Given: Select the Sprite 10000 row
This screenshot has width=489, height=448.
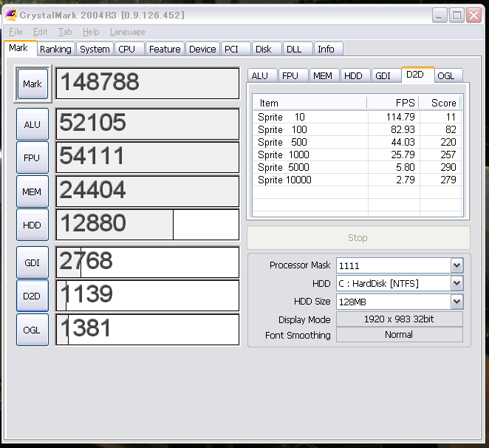Looking at the screenshot, I should click(358, 180).
